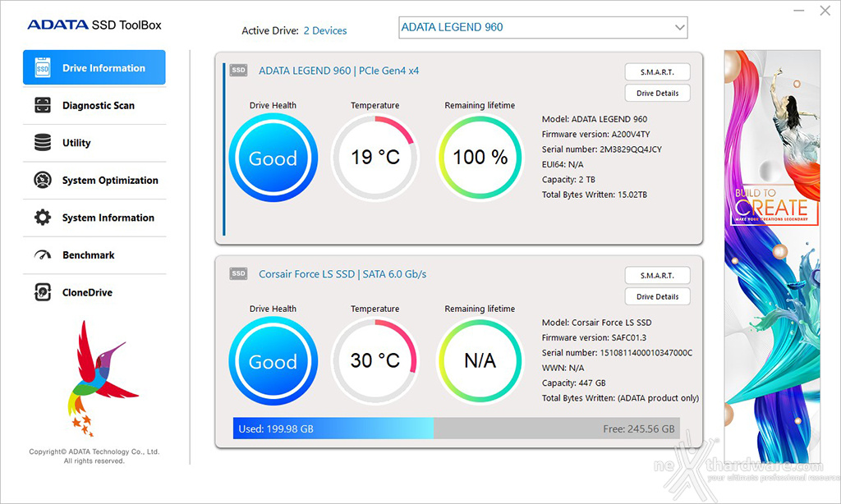This screenshot has height=504, width=841.
Task: Go to the Utility section
Action: click(x=94, y=143)
